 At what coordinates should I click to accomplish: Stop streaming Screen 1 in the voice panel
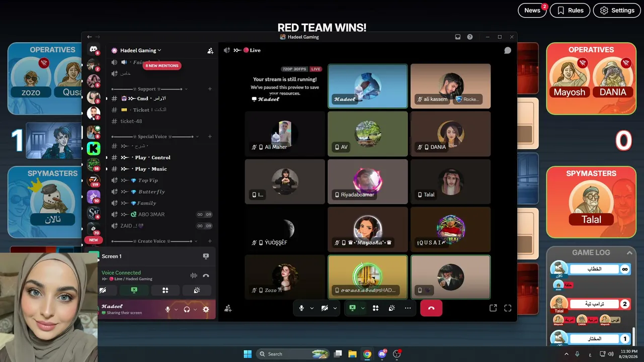tap(206, 256)
